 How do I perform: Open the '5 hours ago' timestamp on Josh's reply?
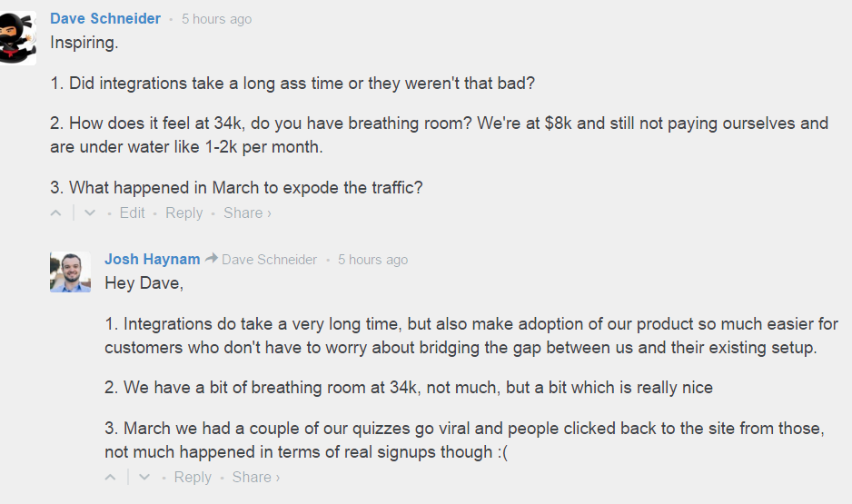pos(372,260)
